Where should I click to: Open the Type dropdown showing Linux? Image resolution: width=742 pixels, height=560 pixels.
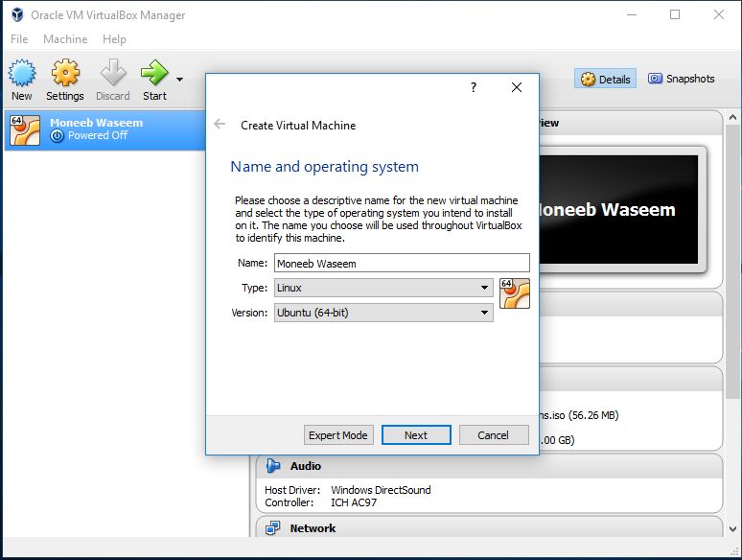tap(383, 288)
